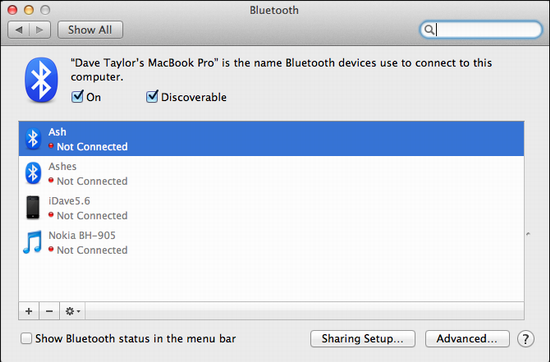
Task: Toggle the Bluetooth On checkbox
Action: tap(77, 96)
